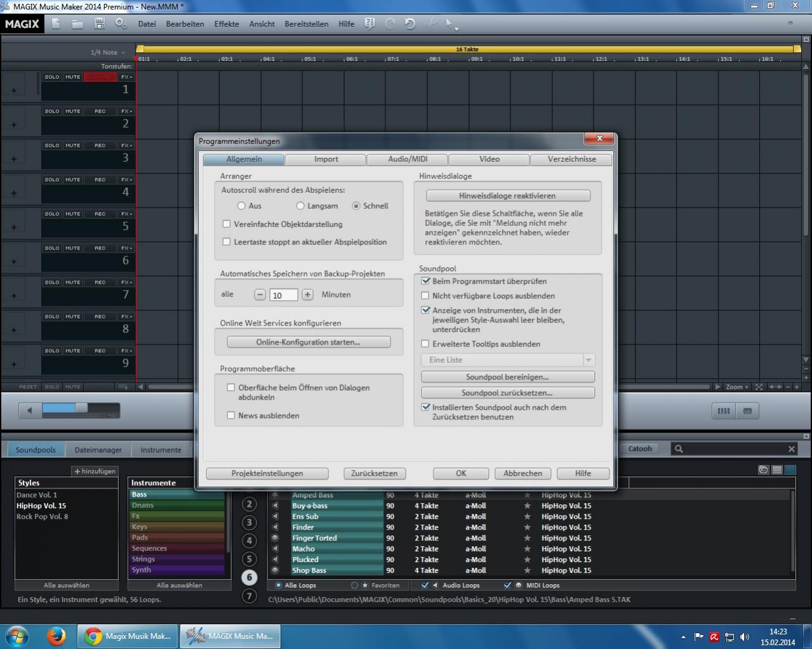The width and height of the screenshot is (812, 649).
Task: Open the FX dropdown on track 1
Action: click(x=126, y=77)
